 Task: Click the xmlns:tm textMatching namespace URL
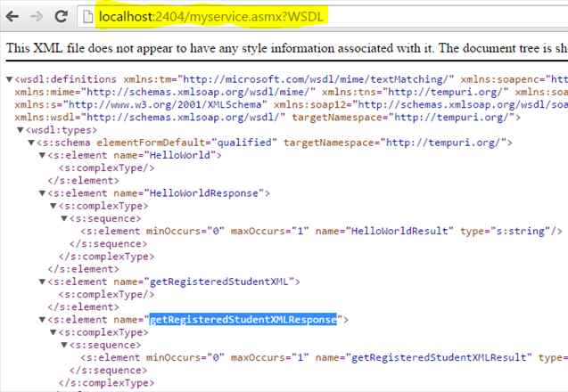[x=315, y=79]
